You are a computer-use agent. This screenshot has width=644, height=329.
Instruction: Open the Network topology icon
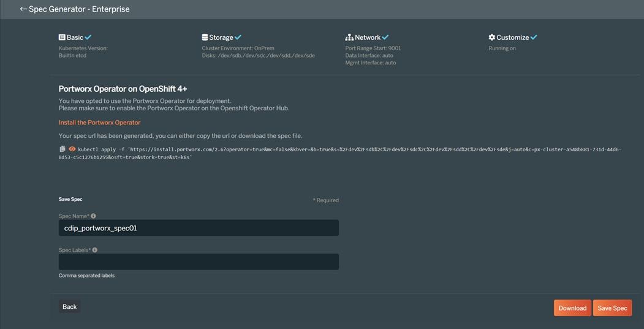point(349,37)
